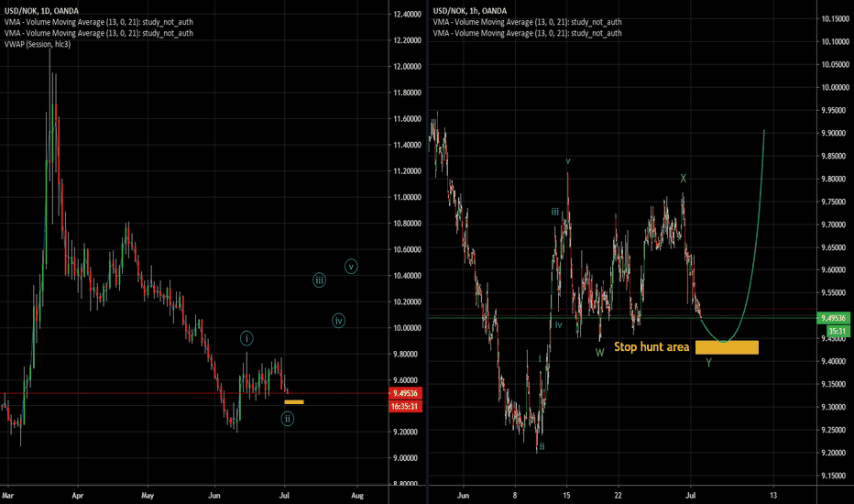Select wave label iv on hourly chart
This screenshot has height=504, width=854.
tap(558, 324)
